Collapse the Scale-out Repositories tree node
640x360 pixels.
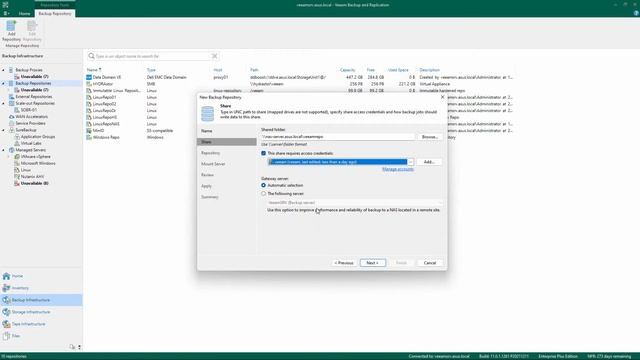tap(4, 103)
